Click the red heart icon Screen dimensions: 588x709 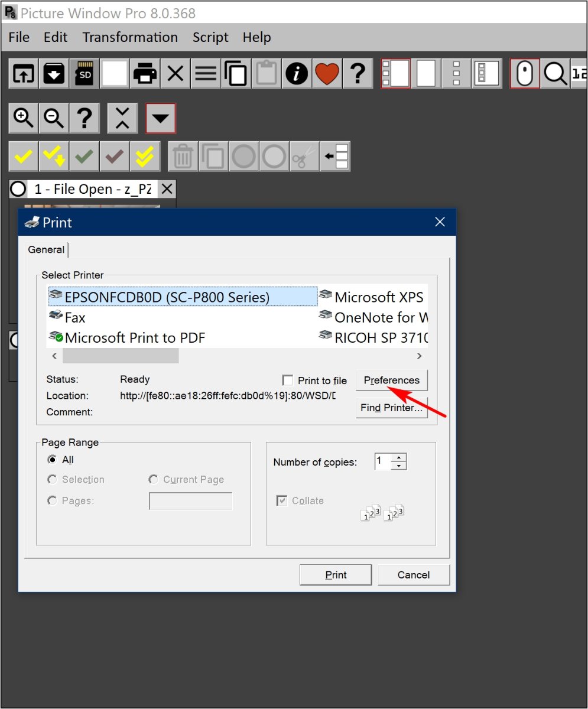[327, 74]
